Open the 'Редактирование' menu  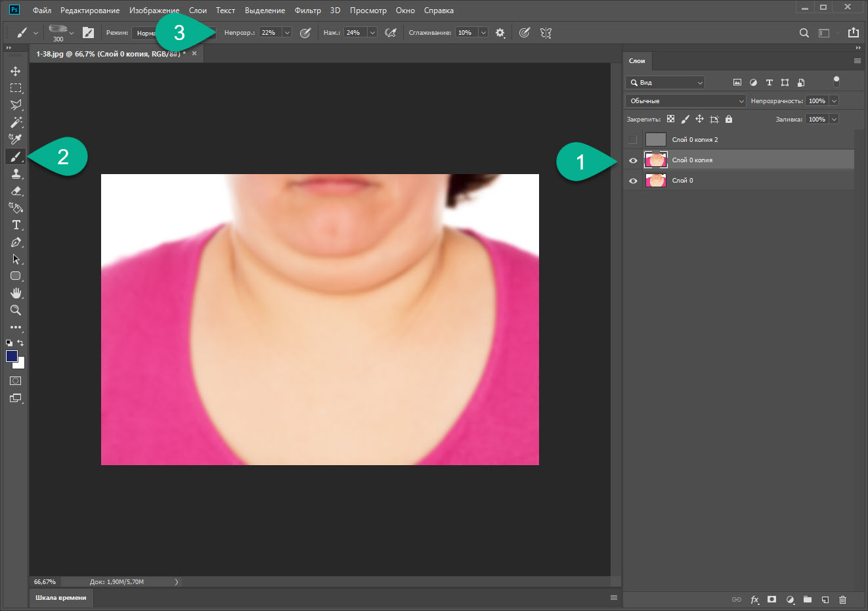(90, 11)
